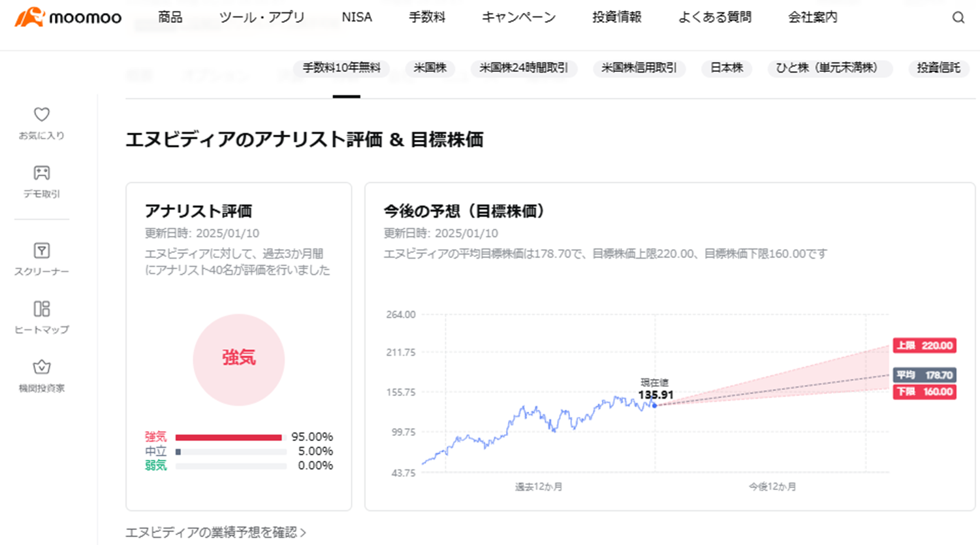
Task: Select the 投資信託 tab
Action: pos(938,69)
